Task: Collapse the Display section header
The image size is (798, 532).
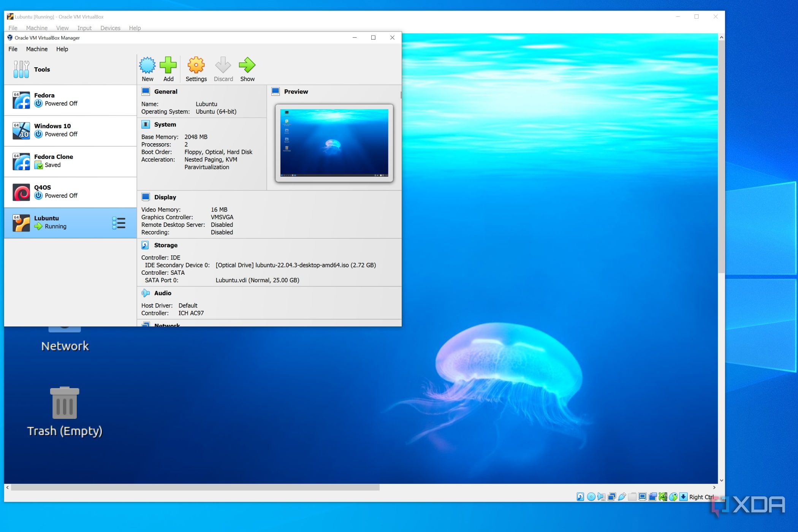Action: coord(165,197)
